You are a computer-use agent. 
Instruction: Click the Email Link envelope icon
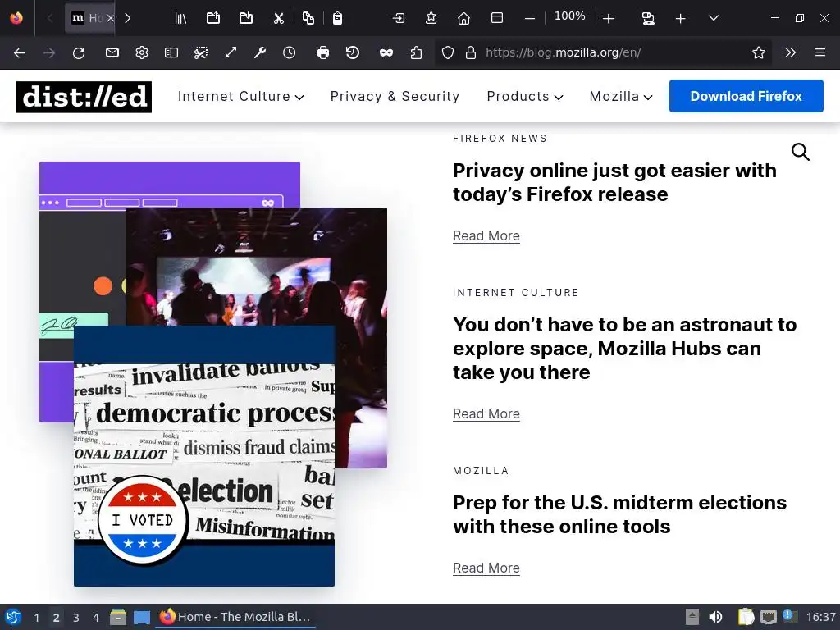point(112,52)
